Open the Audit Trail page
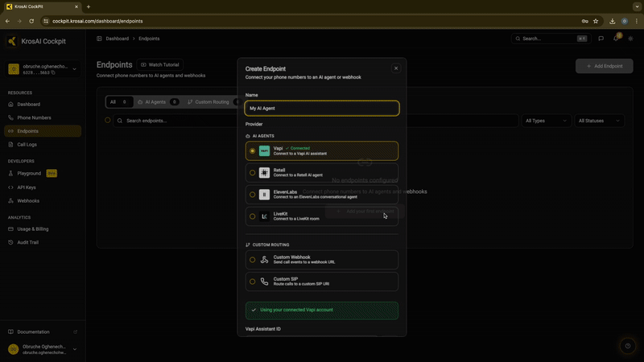 [28, 242]
